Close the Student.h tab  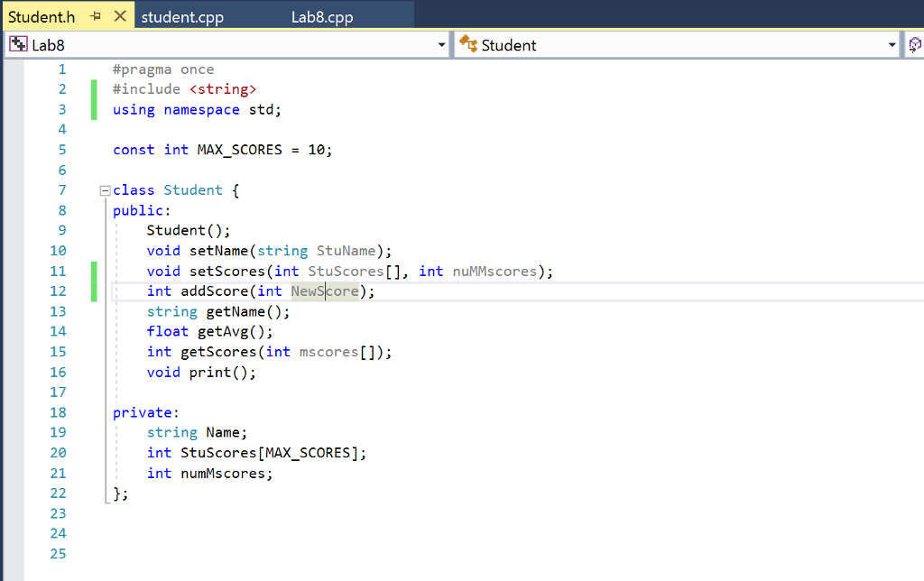(121, 15)
